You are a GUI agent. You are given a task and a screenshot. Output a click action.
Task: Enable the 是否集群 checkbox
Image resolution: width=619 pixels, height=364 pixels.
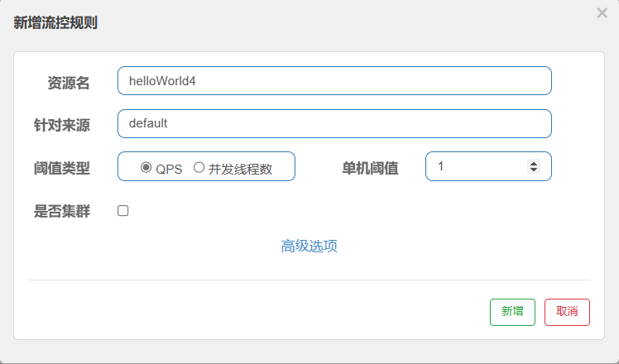(122, 211)
